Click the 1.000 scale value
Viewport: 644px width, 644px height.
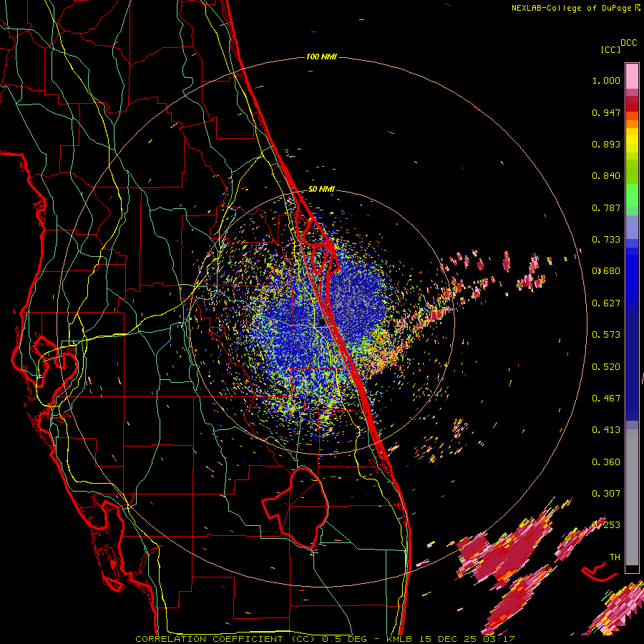606,81
